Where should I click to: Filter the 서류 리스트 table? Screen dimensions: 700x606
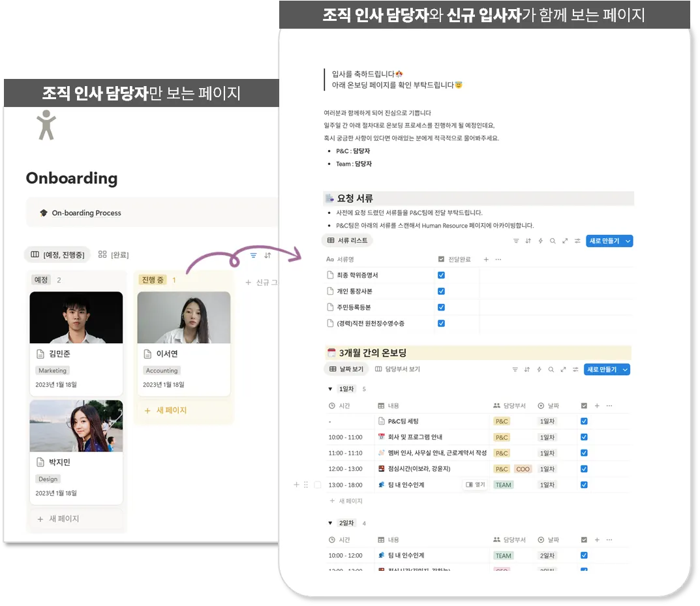pos(516,241)
